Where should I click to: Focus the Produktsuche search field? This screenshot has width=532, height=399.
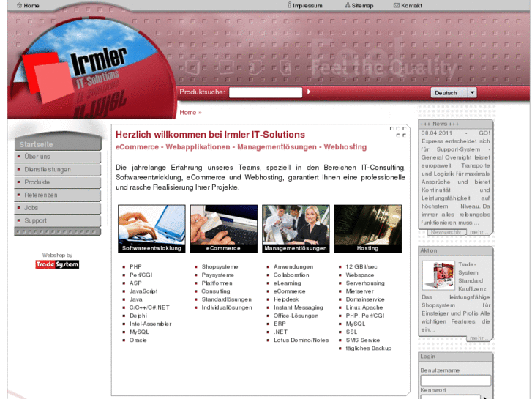coord(266,92)
